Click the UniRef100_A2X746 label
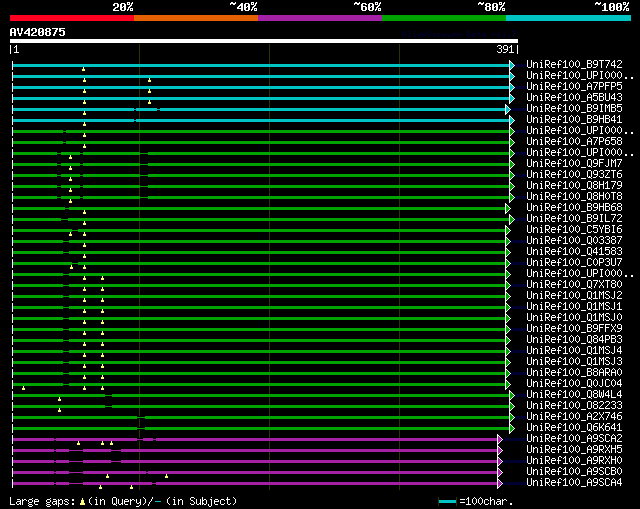This screenshot has width=640, height=509. pyautogui.click(x=574, y=417)
